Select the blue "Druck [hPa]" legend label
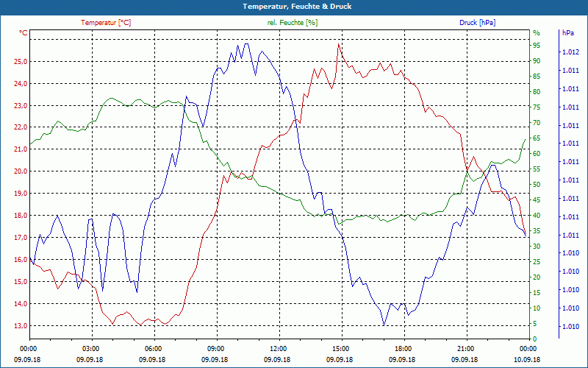588x368 pixels. coord(478,23)
